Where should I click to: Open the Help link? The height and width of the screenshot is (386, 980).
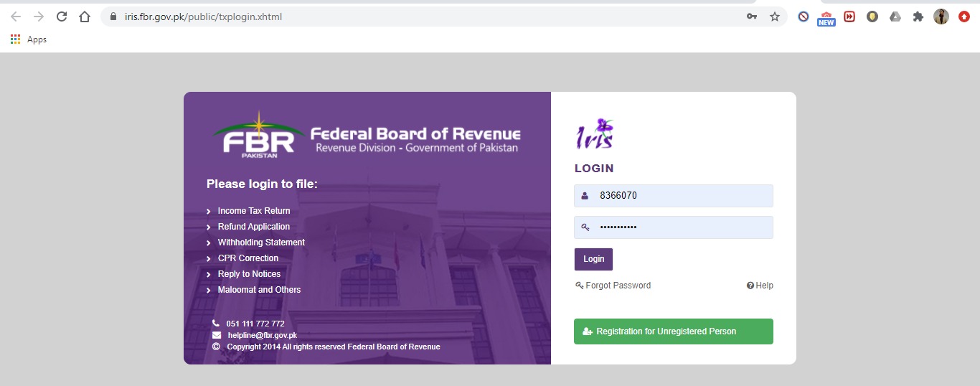click(760, 286)
